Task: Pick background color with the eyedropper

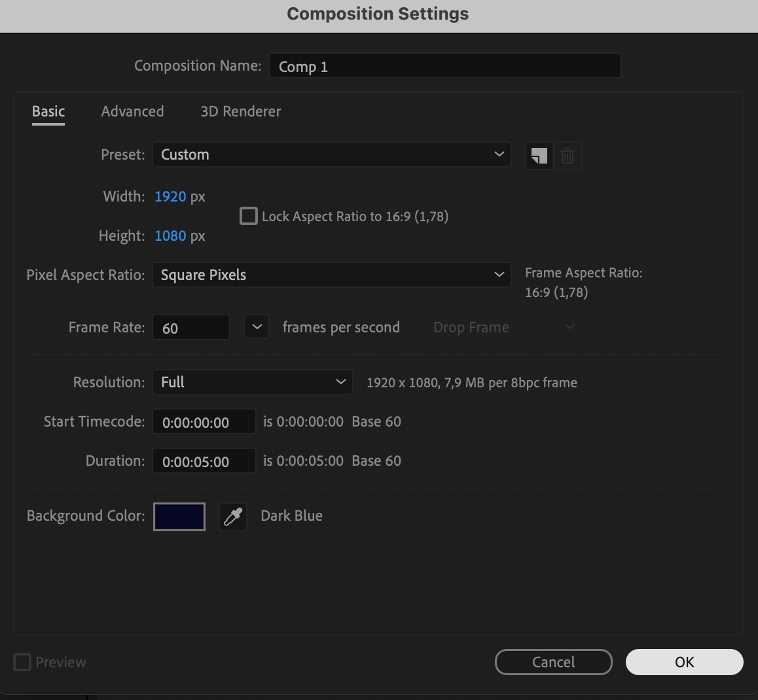Action: pos(233,517)
